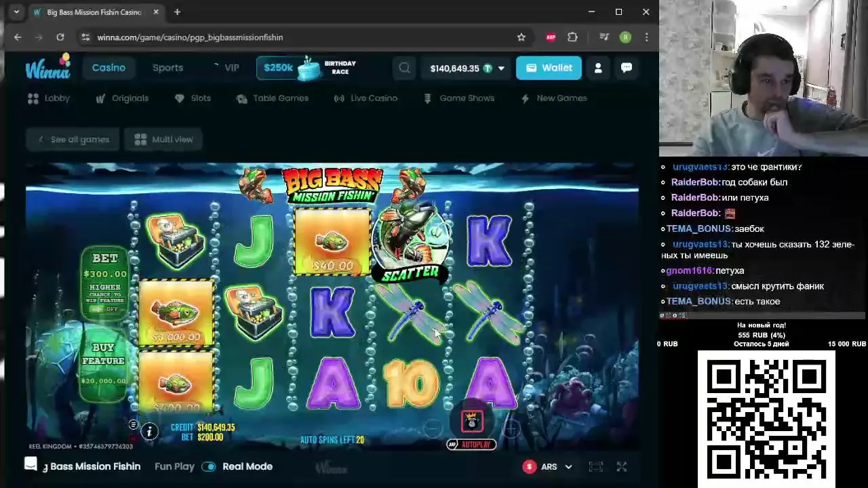Open Multi view mode

point(163,140)
